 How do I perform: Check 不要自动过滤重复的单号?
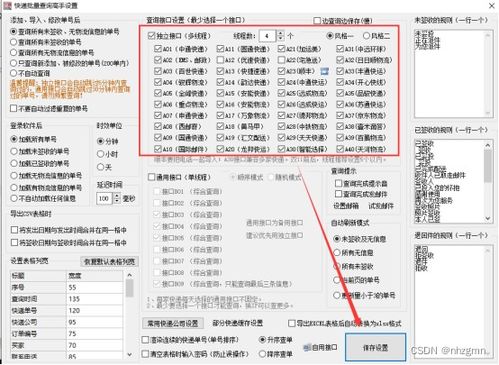(14, 108)
